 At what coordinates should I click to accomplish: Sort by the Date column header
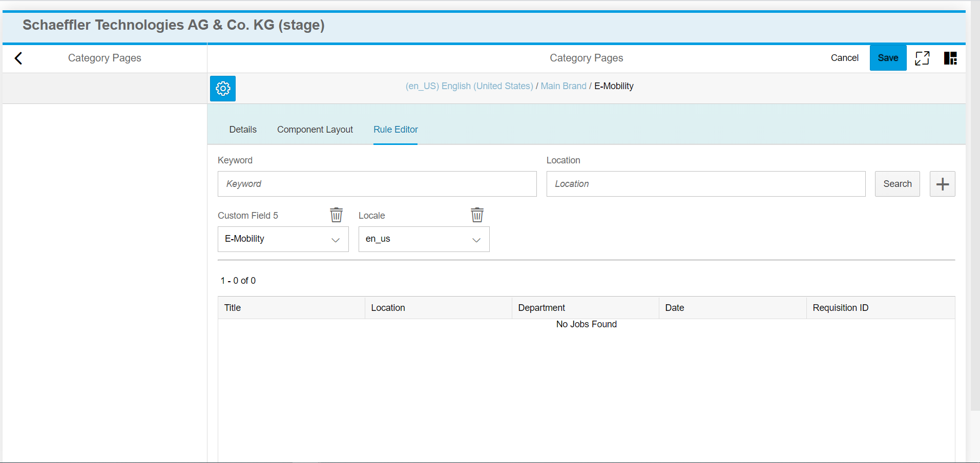[x=733, y=308]
